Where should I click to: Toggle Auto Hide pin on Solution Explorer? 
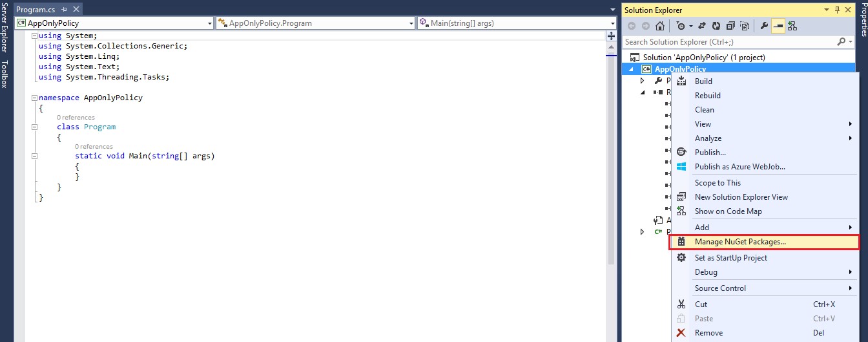pyautogui.click(x=838, y=10)
